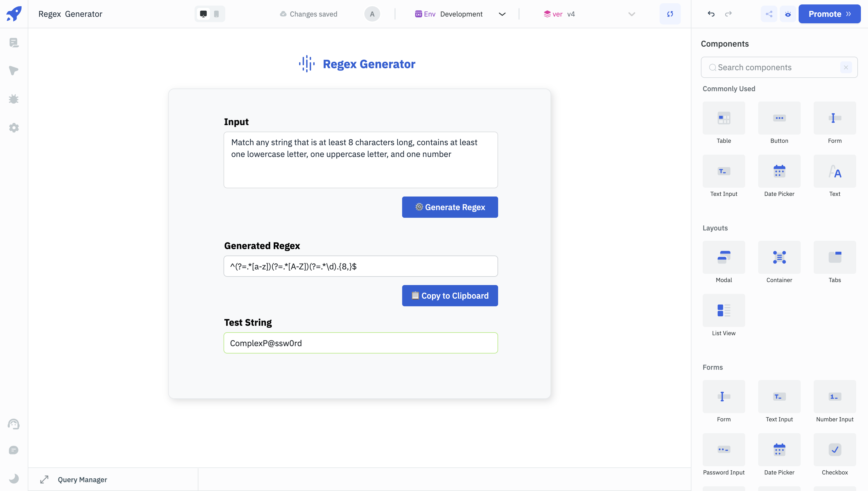Click the Query Manager label
This screenshot has height=491, width=868.
82,479
